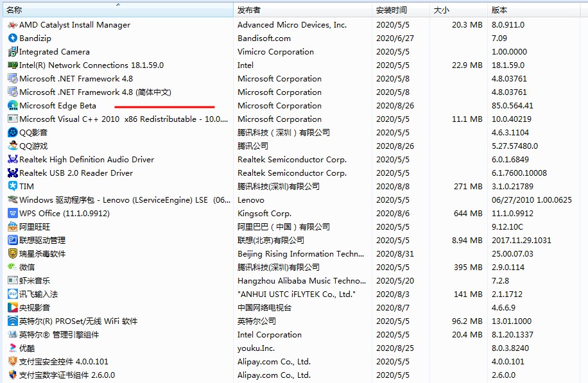Select the Intel Network Connections icon
The image size is (588, 383).
(x=13, y=65)
